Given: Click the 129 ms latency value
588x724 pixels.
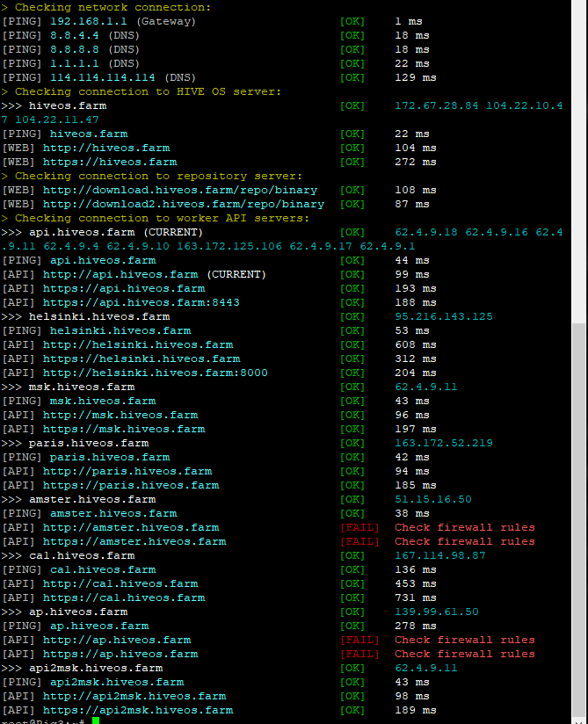Looking at the screenshot, I should pos(416,77).
